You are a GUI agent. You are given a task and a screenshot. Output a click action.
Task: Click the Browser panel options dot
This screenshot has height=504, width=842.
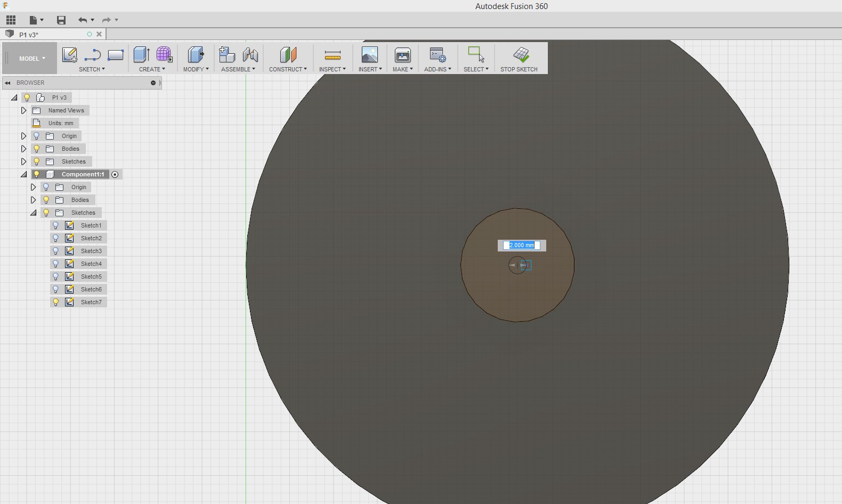pos(153,83)
